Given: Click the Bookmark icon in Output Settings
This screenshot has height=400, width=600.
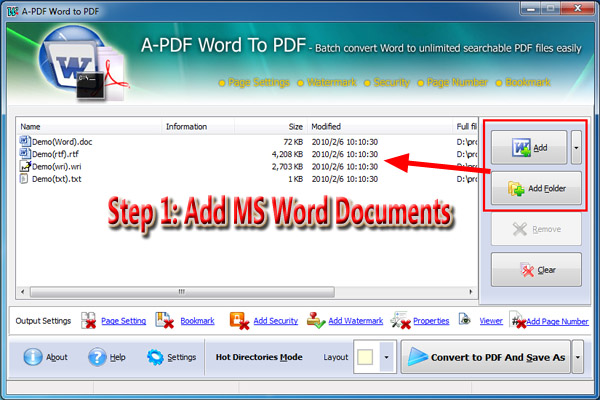Looking at the screenshot, I should coord(165,320).
